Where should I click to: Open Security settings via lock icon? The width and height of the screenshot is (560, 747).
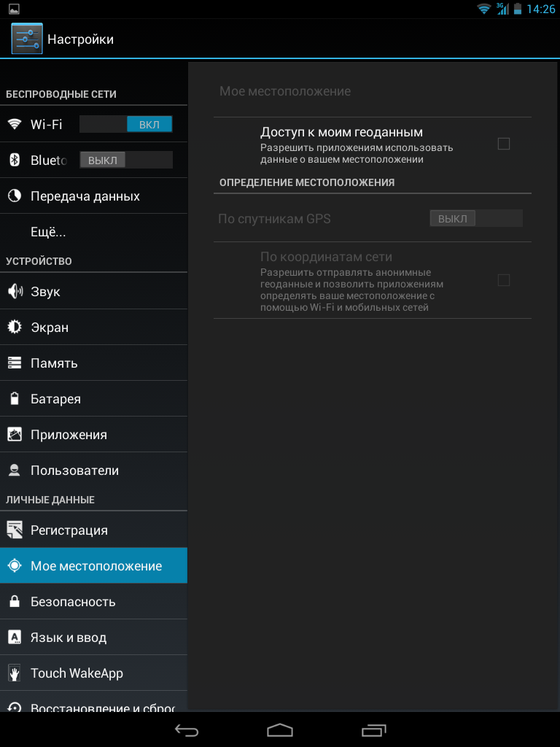[15, 601]
